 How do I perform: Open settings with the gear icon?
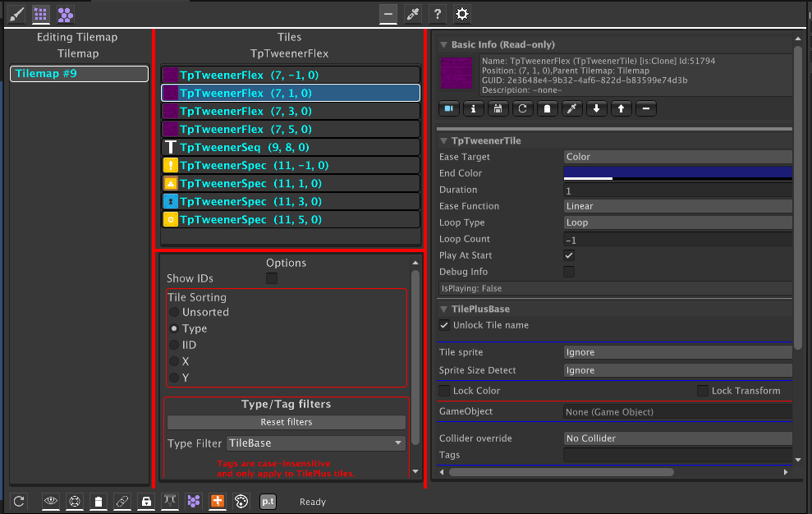(x=462, y=14)
